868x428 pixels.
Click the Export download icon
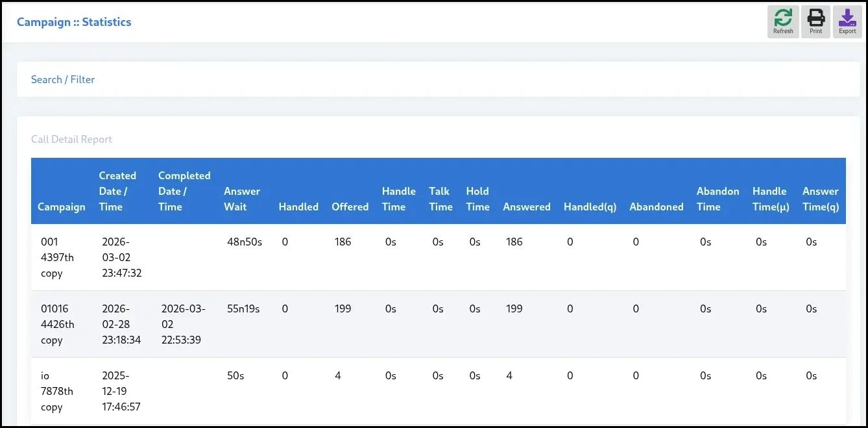[847, 21]
